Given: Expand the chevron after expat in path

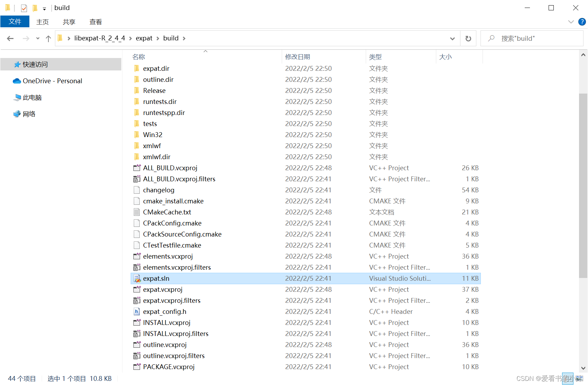Looking at the screenshot, I should coord(158,38).
